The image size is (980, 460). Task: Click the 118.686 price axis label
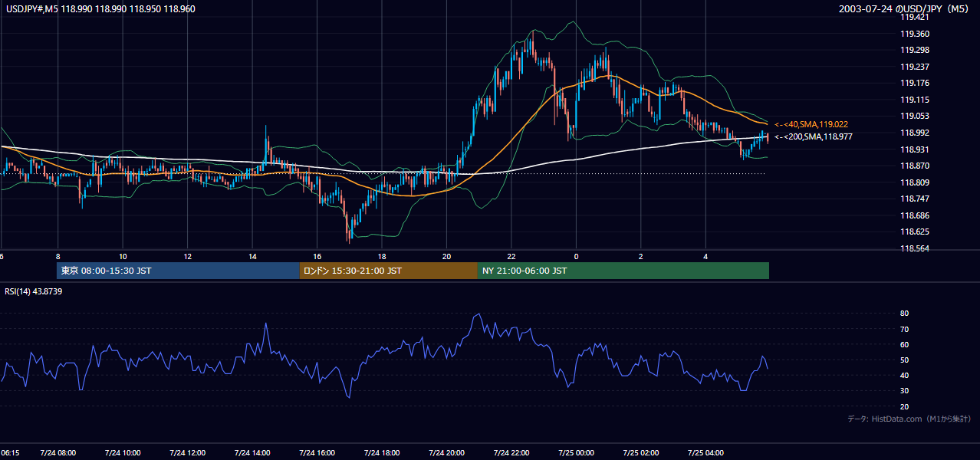coord(915,215)
